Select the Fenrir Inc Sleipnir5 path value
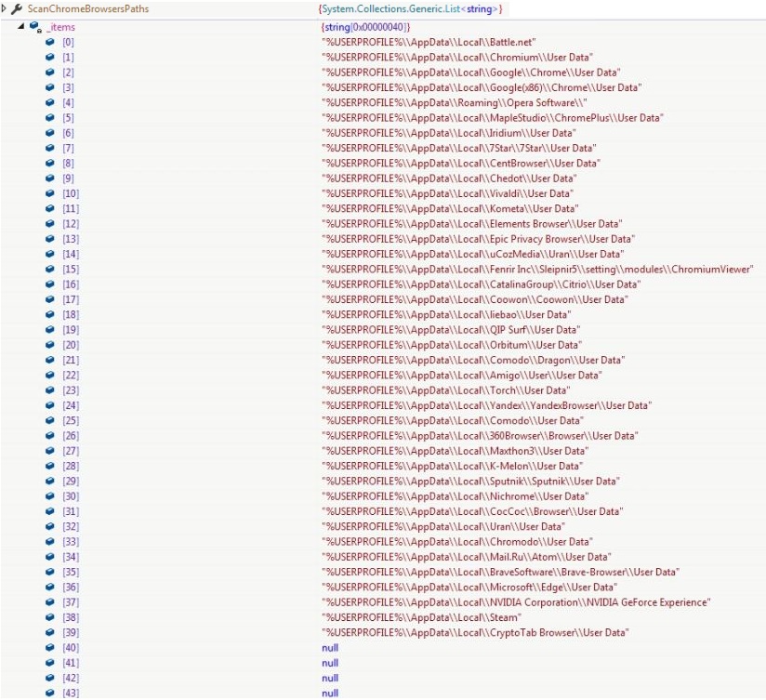The height and width of the screenshot is (700, 766). (x=537, y=270)
